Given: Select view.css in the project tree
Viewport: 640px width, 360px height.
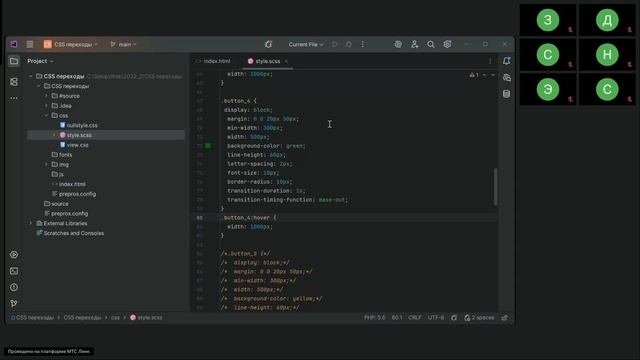Looking at the screenshot, I should [x=74, y=145].
